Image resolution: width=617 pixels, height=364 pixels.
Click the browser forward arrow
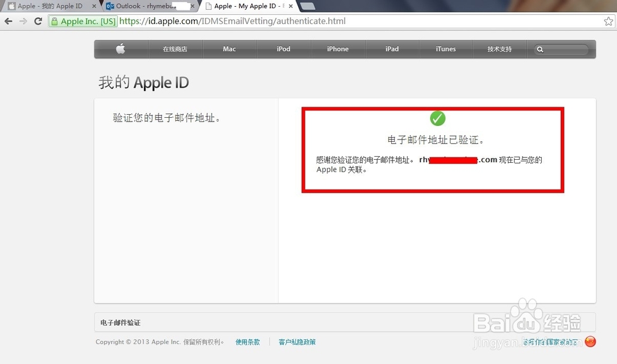click(23, 21)
